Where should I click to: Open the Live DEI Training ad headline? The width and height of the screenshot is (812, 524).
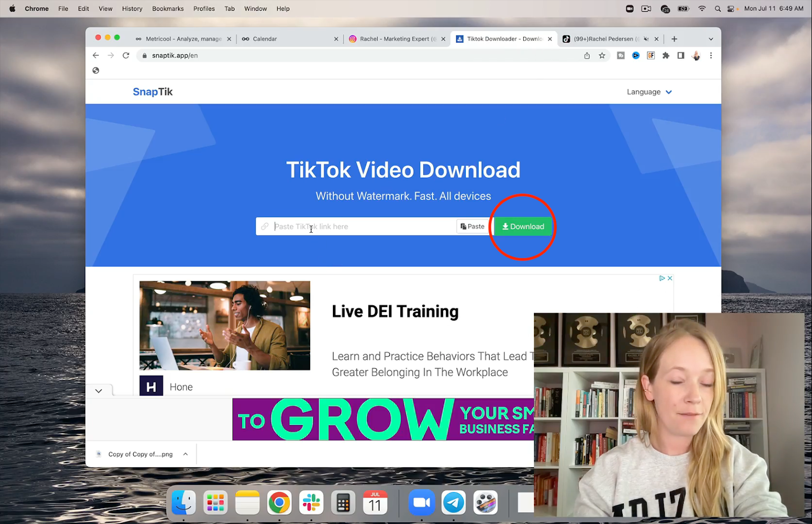(395, 311)
